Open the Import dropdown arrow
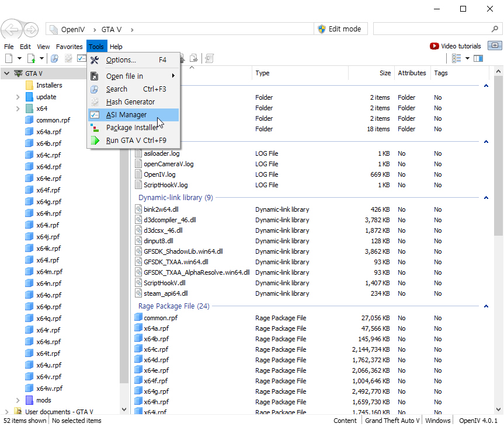 41,58
